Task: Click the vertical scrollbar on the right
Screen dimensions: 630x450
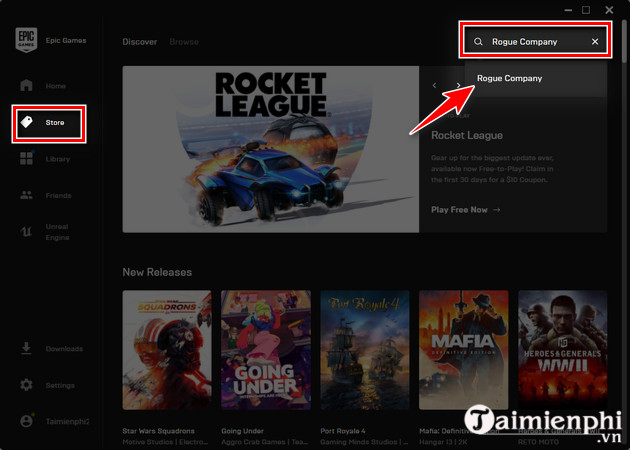Action: pyautogui.click(x=624, y=40)
